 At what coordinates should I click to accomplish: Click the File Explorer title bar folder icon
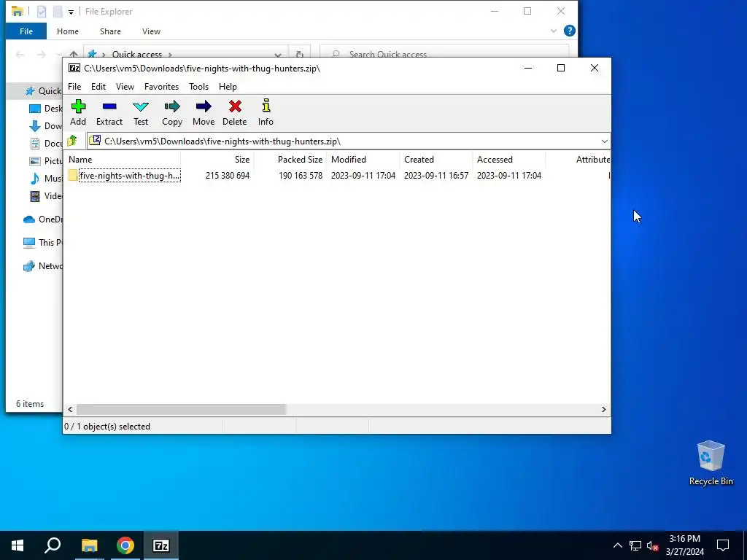pos(18,12)
